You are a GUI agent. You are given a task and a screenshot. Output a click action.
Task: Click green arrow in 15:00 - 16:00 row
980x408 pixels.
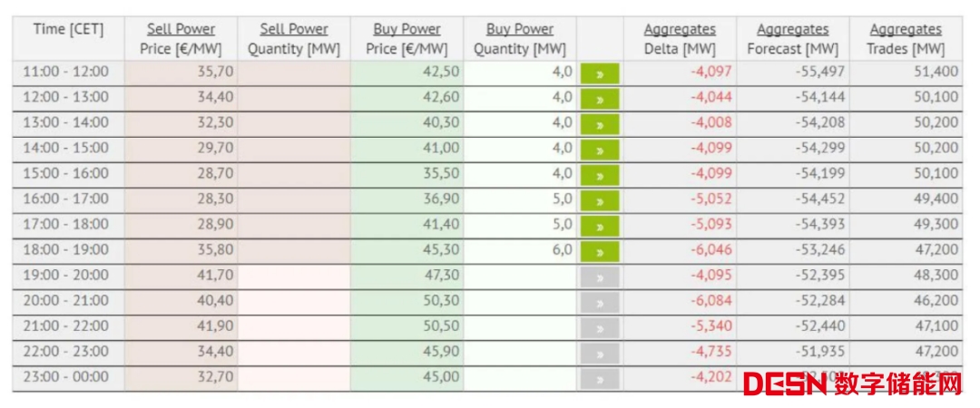pyautogui.click(x=599, y=175)
